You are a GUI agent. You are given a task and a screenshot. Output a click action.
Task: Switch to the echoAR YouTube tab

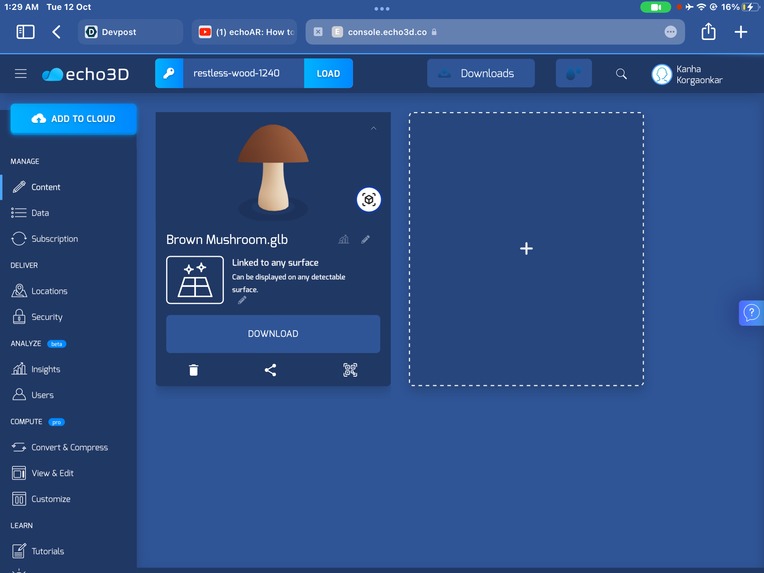tap(245, 32)
